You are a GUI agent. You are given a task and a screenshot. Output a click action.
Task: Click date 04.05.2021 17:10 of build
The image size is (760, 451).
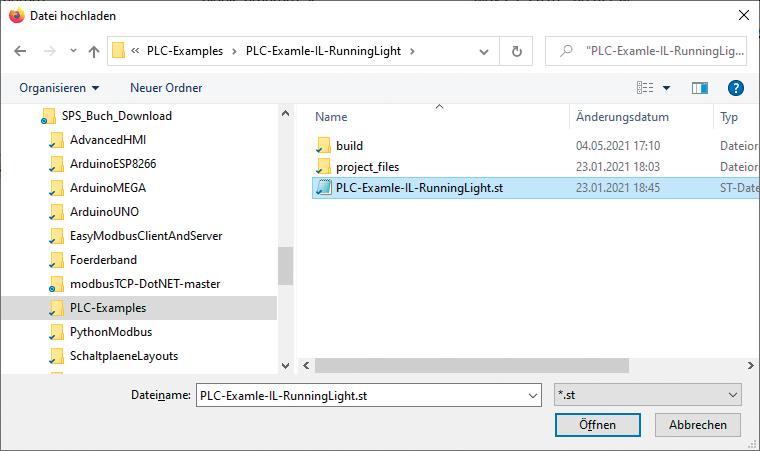[618, 146]
